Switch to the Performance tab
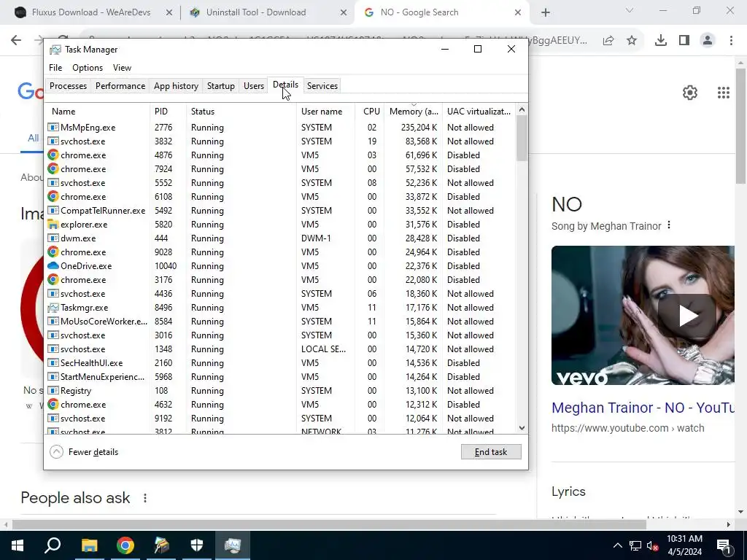Image resolution: width=747 pixels, height=560 pixels. pyautogui.click(x=120, y=86)
